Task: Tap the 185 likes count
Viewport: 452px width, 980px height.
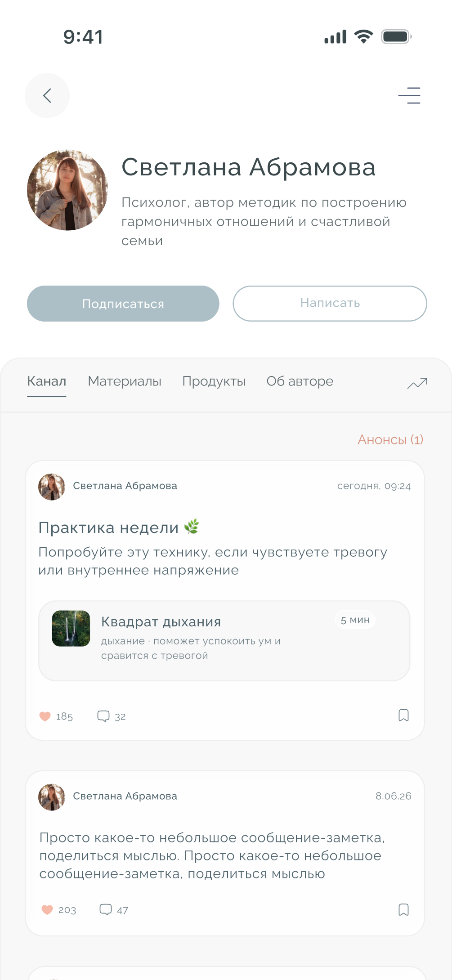Action: tap(64, 716)
